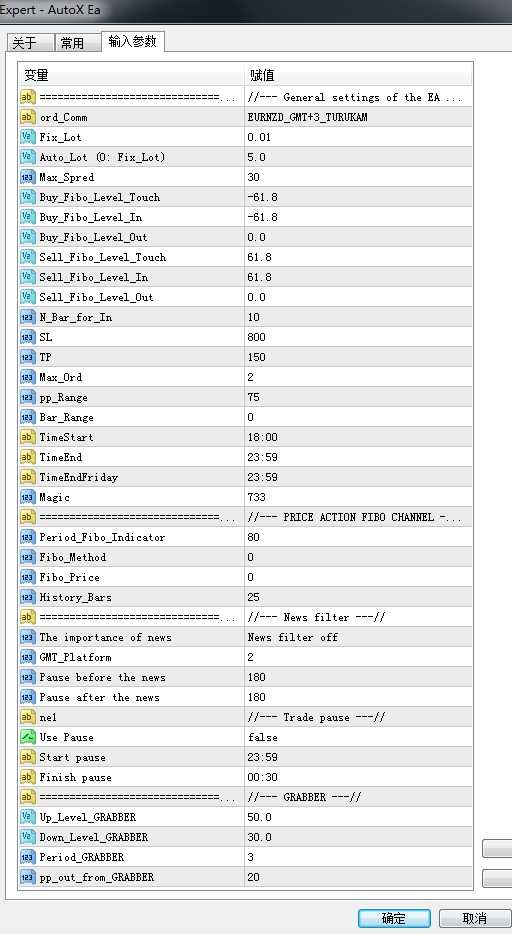
Task: Click the 取消 button
Action: [x=474, y=918]
